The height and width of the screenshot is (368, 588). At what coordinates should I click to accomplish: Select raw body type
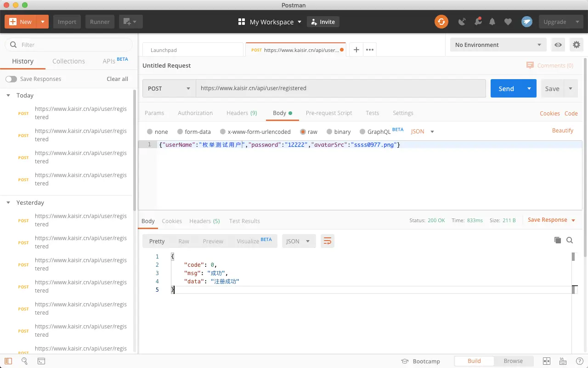(x=303, y=132)
